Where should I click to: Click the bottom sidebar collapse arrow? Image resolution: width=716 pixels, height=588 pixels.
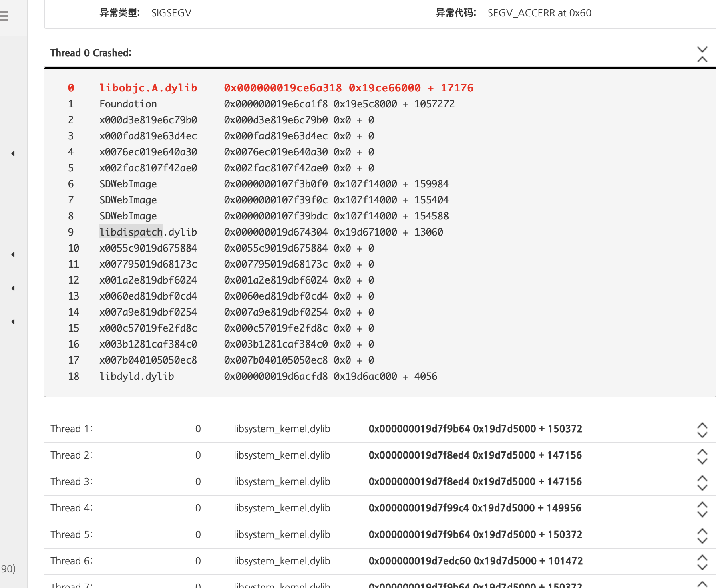(13, 322)
